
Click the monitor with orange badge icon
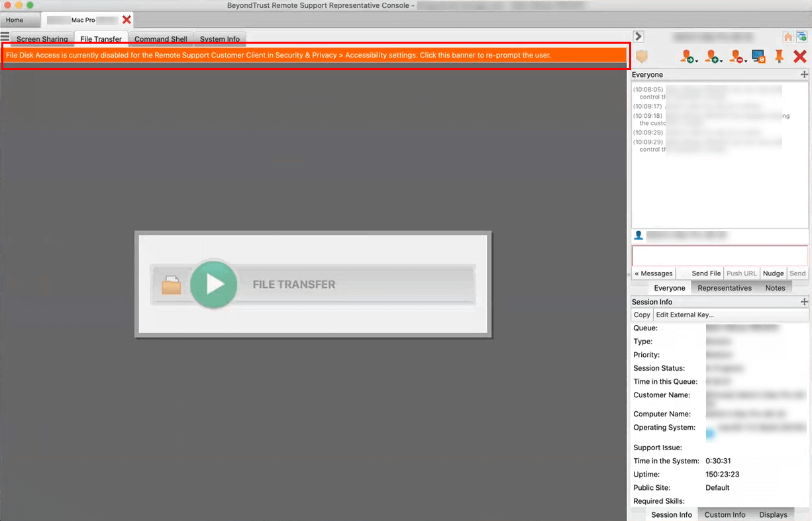click(x=759, y=57)
